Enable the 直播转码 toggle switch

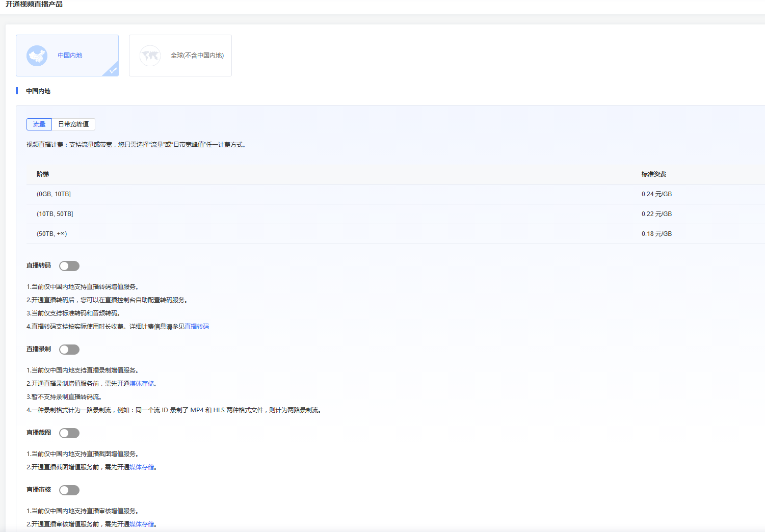coord(69,266)
